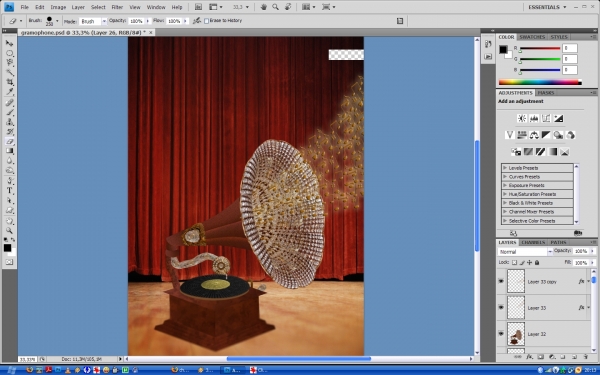Expand Hue/Saturation Presets
Screen dimensions: 600x375
point(505,194)
